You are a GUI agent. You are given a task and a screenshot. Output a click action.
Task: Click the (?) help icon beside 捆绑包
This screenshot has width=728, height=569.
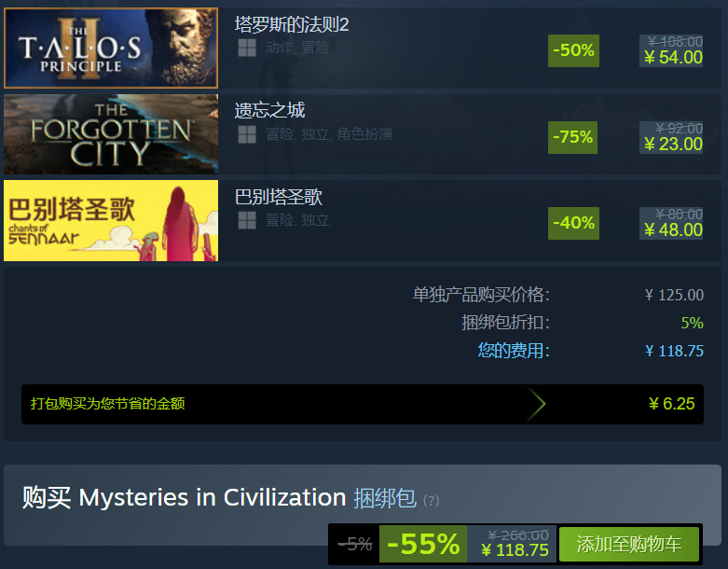click(431, 501)
